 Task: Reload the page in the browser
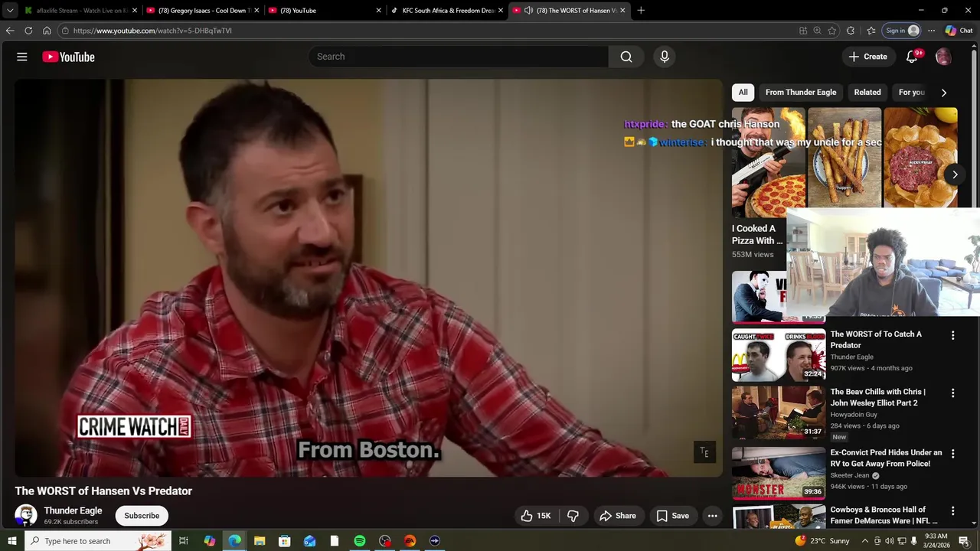28,31
